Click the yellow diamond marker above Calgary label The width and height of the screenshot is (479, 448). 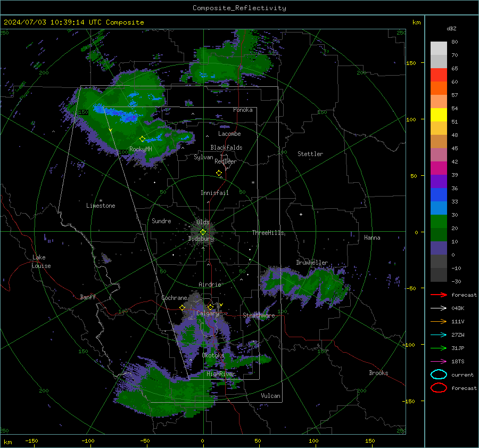tap(210, 307)
